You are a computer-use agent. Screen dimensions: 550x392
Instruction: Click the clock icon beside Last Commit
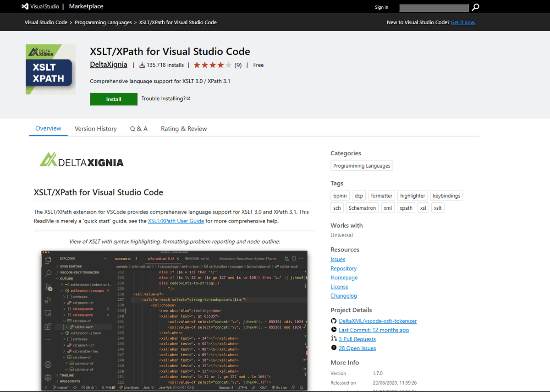click(334, 330)
